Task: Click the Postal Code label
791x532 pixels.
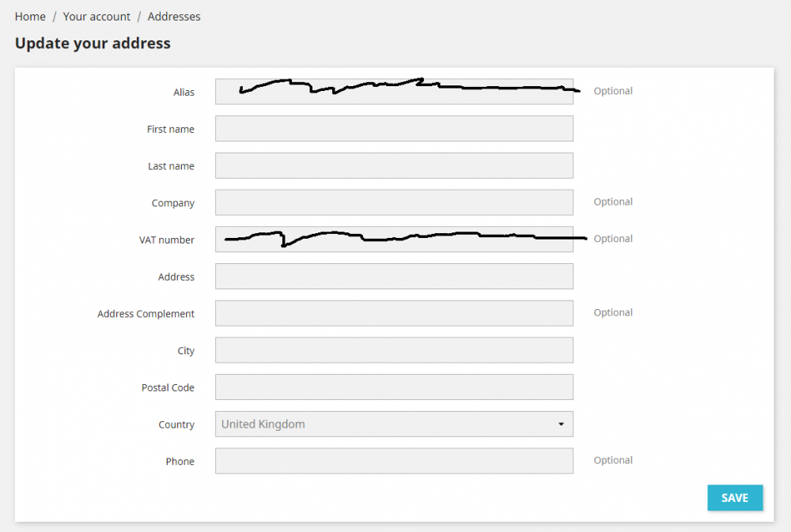Action: 168,388
